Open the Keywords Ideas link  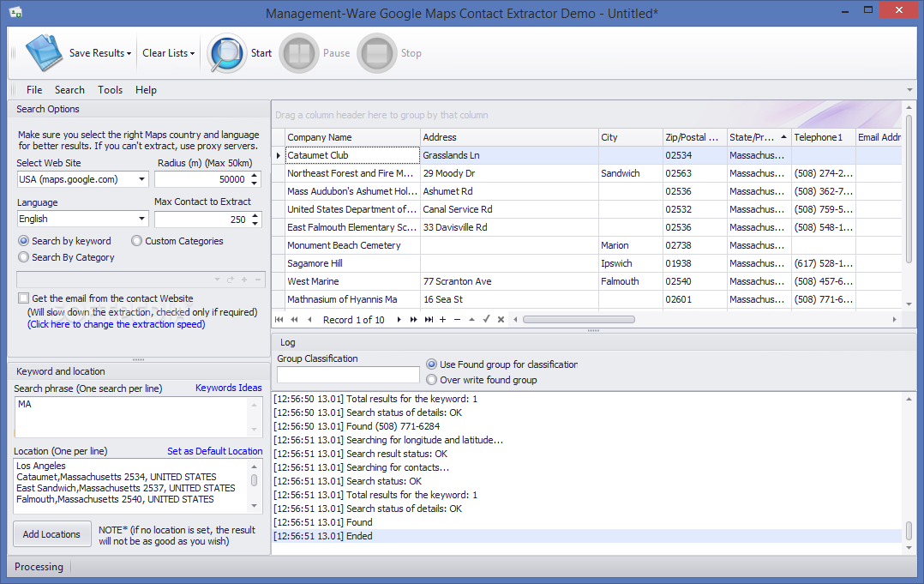click(x=229, y=388)
